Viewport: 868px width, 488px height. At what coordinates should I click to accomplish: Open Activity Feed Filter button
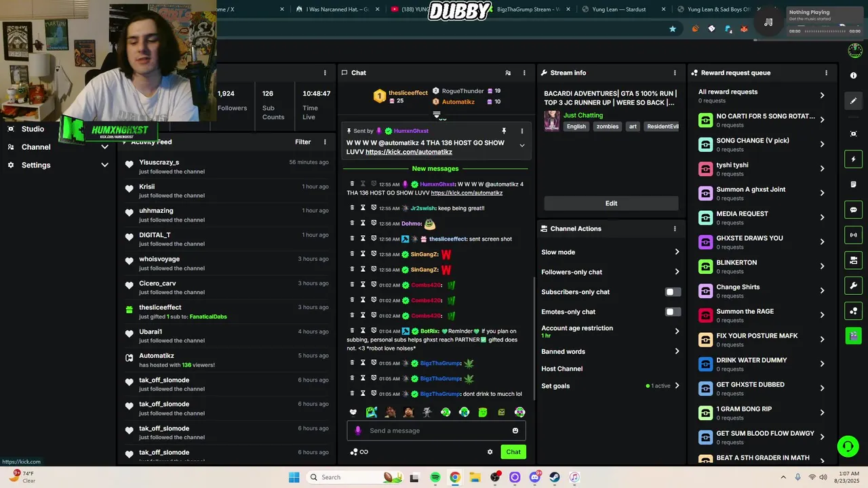(x=302, y=142)
